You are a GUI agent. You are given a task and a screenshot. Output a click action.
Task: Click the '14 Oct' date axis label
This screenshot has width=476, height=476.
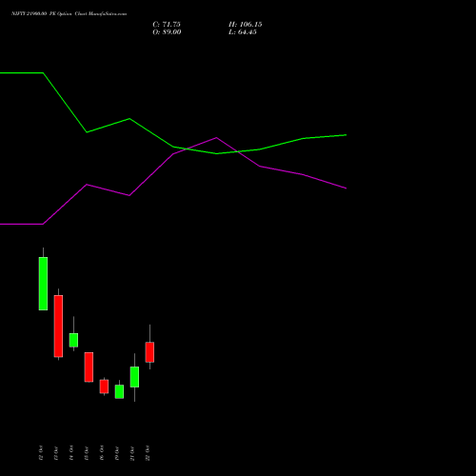coord(71,453)
